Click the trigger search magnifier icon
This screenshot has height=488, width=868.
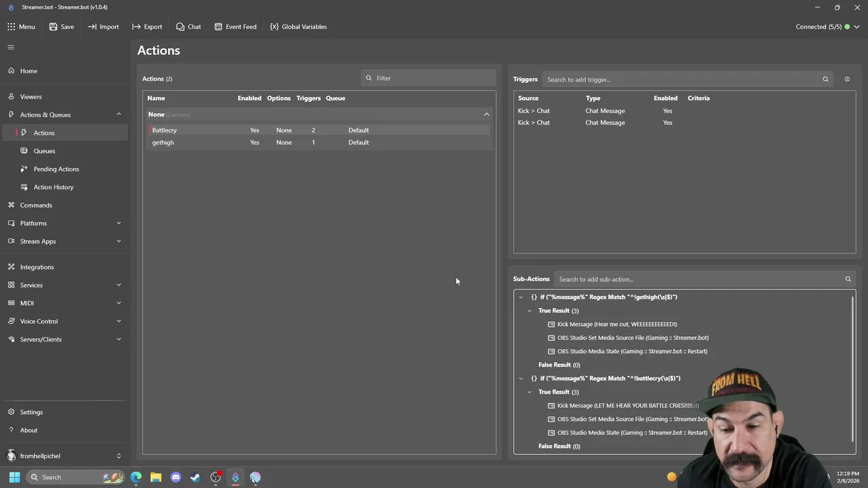point(825,79)
